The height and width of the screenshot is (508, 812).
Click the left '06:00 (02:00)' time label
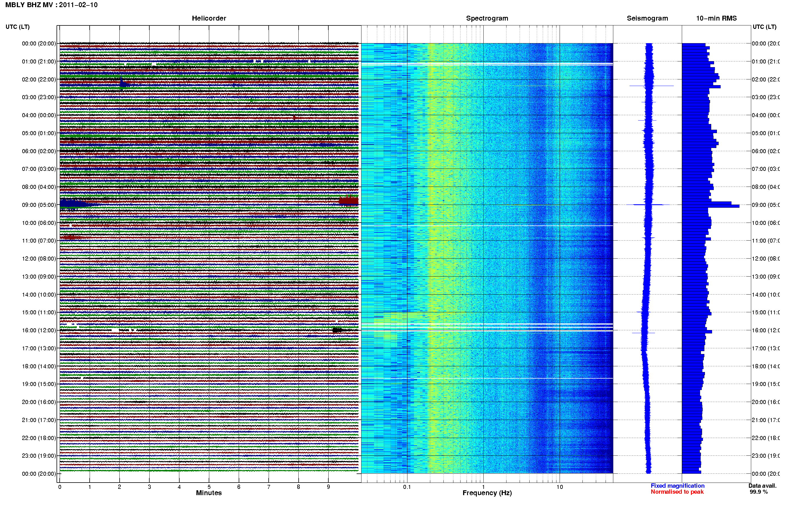tap(39, 151)
